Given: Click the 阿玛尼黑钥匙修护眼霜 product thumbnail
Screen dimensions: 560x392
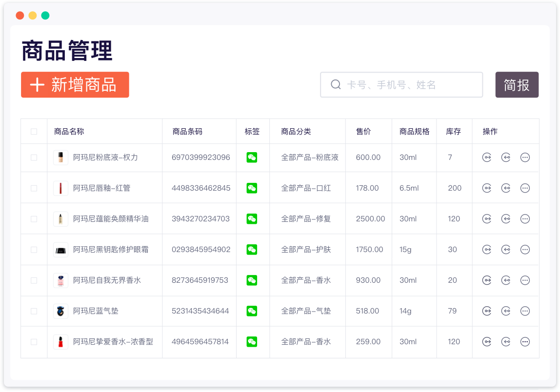Looking at the screenshot, I should (60, 250).
